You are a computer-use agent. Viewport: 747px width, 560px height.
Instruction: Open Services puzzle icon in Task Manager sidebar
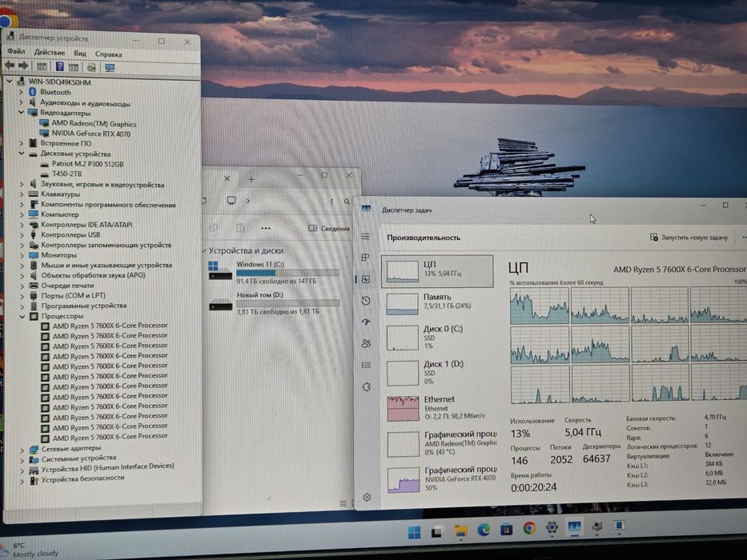tap(367, 386)
